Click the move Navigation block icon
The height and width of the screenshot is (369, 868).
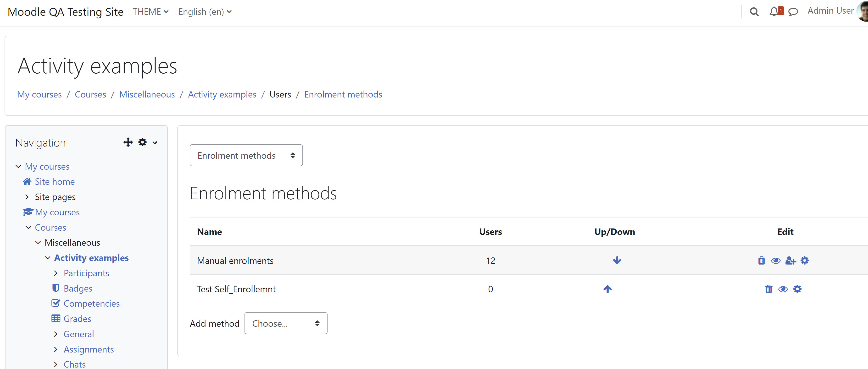[x=128, y=142]
